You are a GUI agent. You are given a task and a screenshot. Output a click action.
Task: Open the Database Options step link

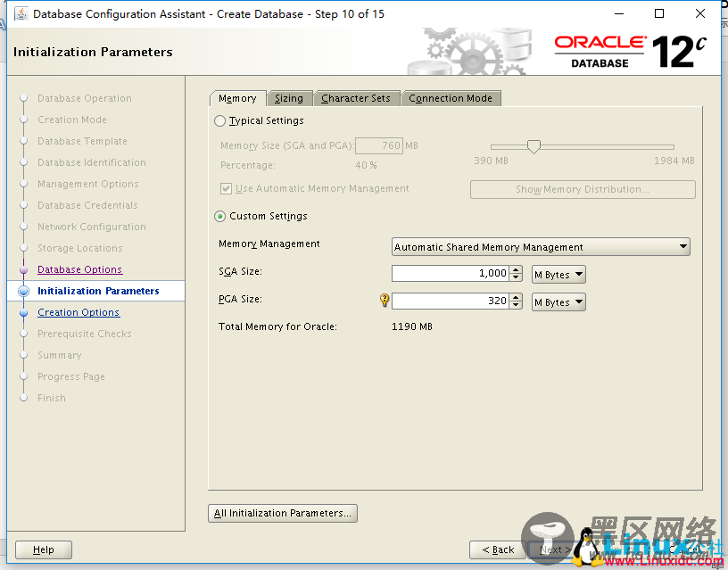point(80,269)
